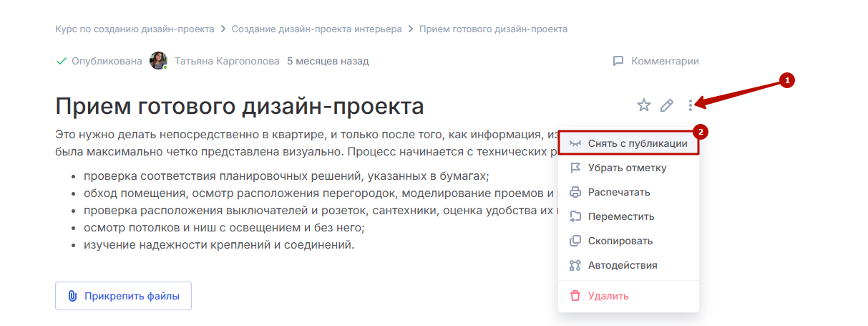The image size is (868, 326).
Task: Open the three-dot more actions menu
Action: [x=691, y=106]
